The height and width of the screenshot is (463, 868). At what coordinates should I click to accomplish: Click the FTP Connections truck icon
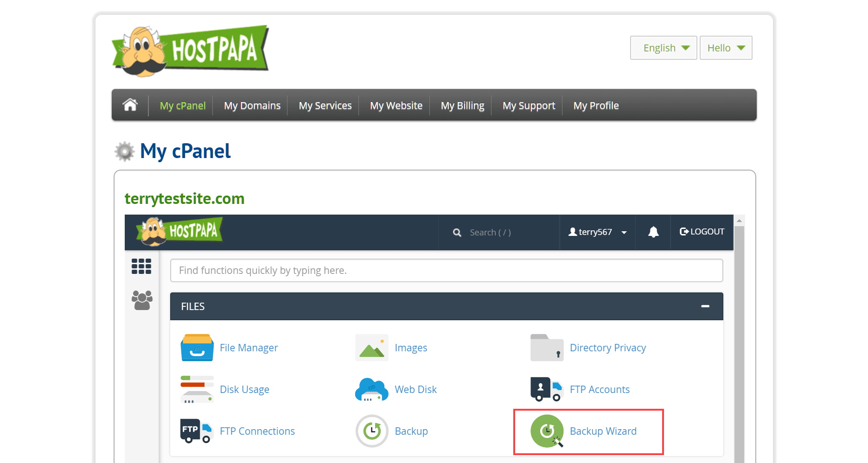[197, 431]
